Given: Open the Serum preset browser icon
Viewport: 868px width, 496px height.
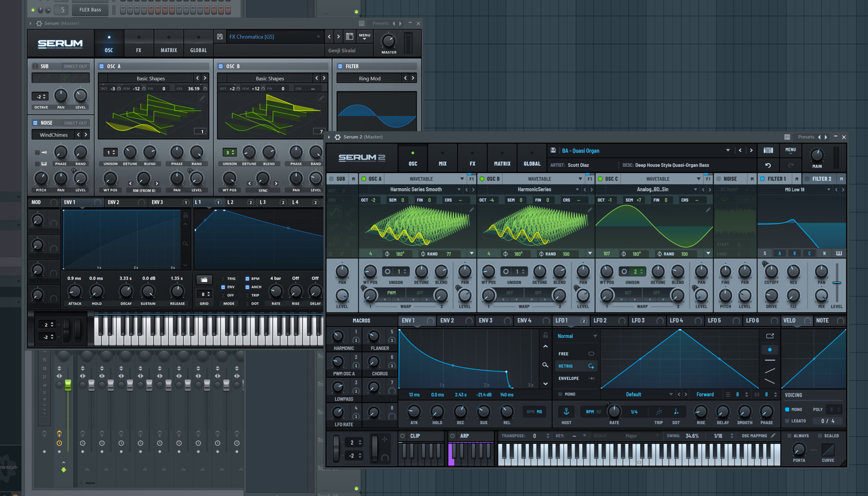Looking at the screenshot, I should [349, 37].
